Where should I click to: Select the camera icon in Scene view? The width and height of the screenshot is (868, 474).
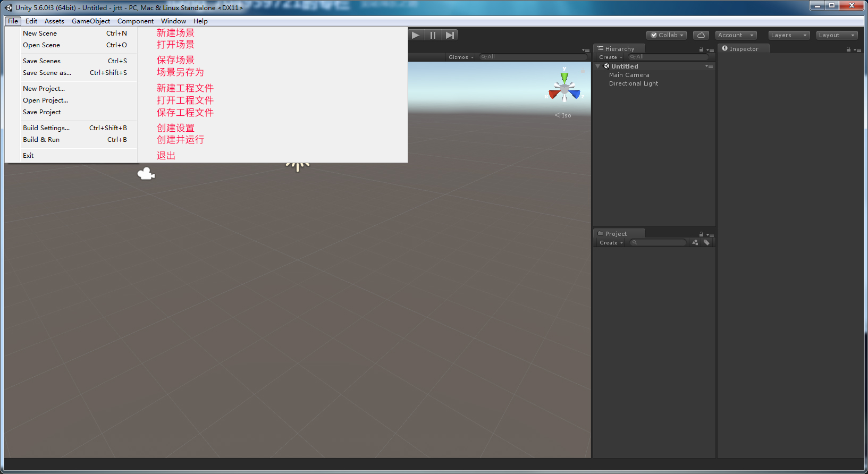146,174
